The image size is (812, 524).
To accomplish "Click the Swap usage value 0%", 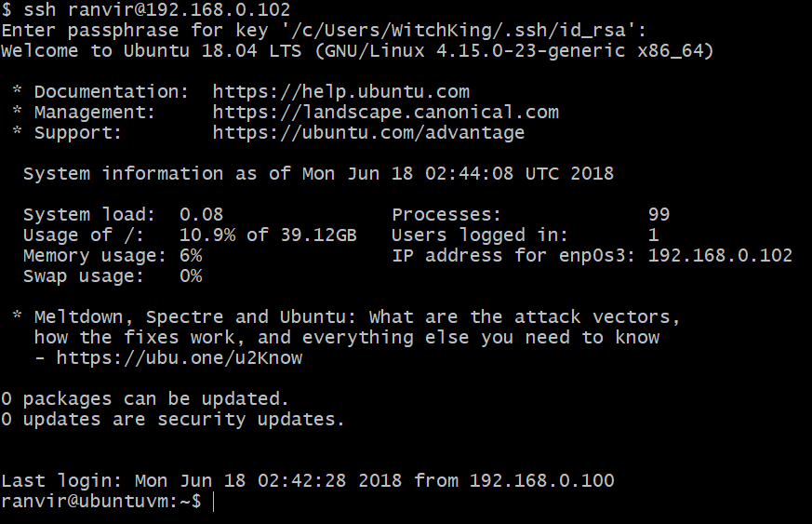I will point(190,276).
